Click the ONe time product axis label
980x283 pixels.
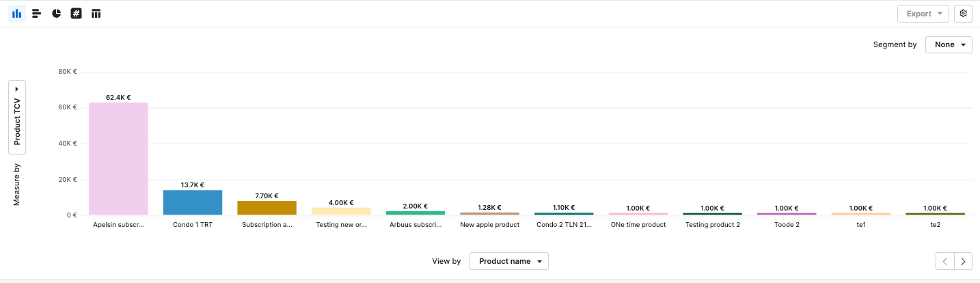pyautogui.click(x=638, y=224)
